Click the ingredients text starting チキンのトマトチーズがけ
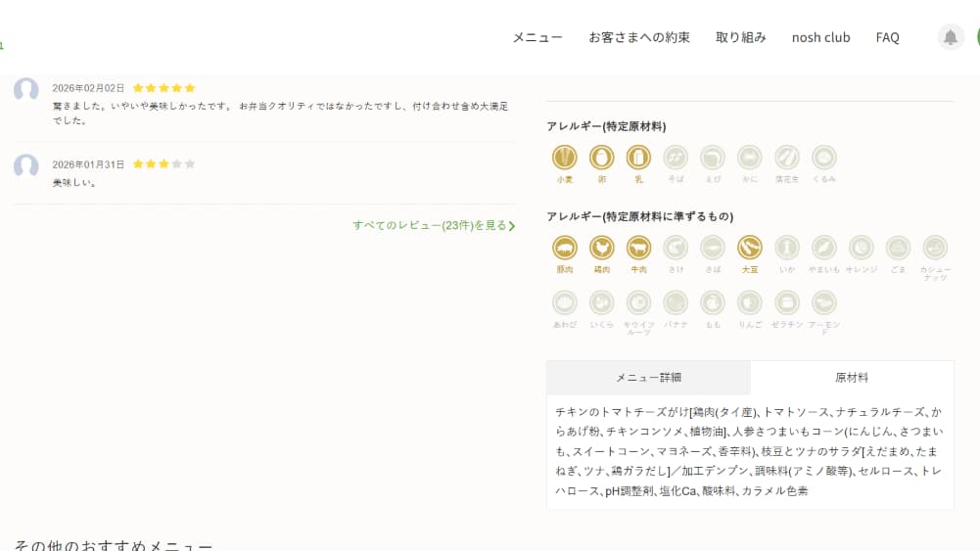The height and width of the screenshot is (551, 980). [x=749, y=451]
